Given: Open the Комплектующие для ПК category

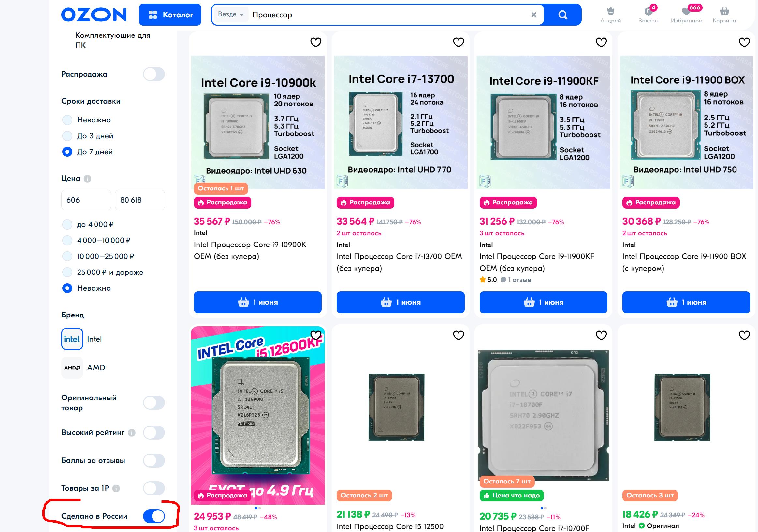Looking at the screenshot, I should (x=112, y=40).
